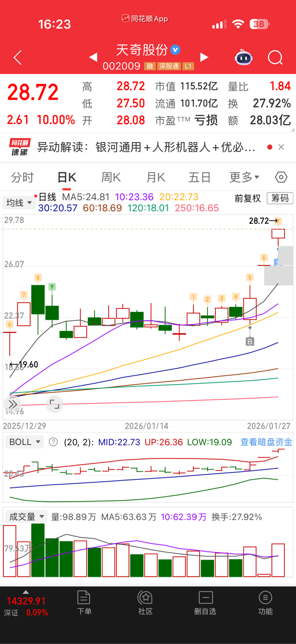Open 更多 period dropdown

point(244,177)
